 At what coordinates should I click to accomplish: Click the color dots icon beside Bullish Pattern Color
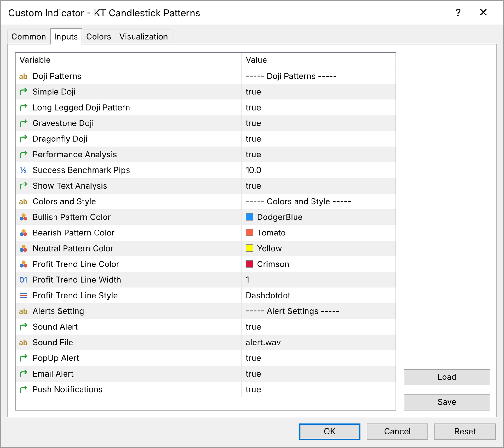24,217
